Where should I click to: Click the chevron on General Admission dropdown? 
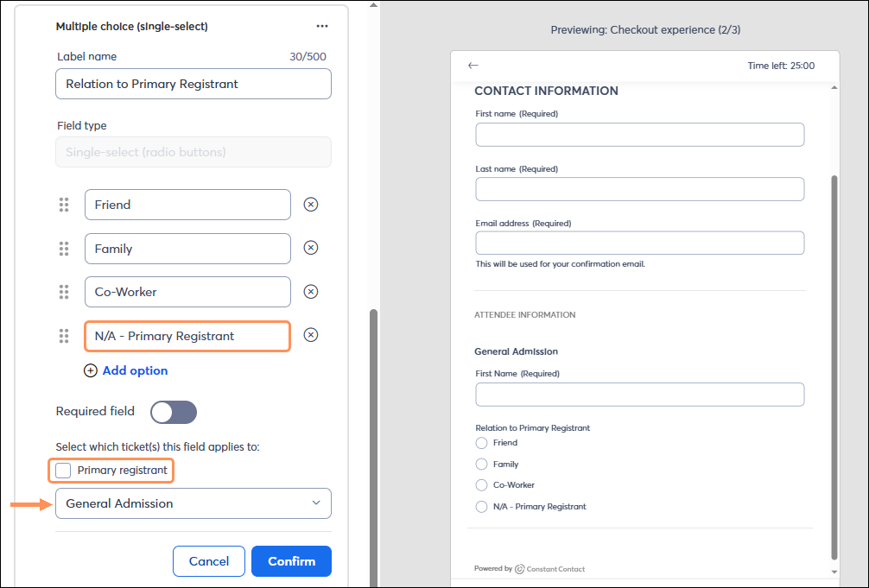coord(316,503)
